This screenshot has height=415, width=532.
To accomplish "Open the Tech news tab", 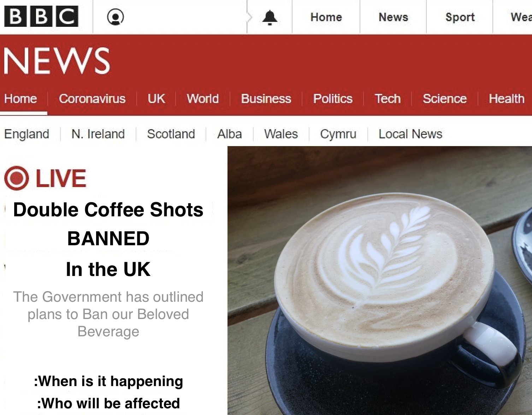I will pyautogui.click(x=388, y=98).
